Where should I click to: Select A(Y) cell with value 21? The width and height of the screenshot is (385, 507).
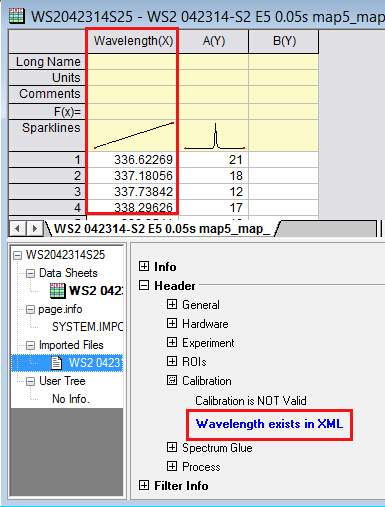click(214, 160)
